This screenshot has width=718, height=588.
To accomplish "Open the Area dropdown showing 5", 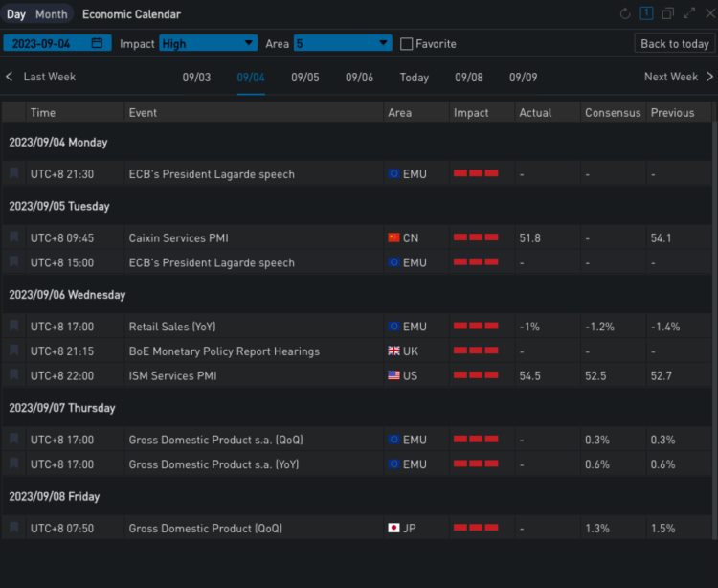I will [343, 43].
